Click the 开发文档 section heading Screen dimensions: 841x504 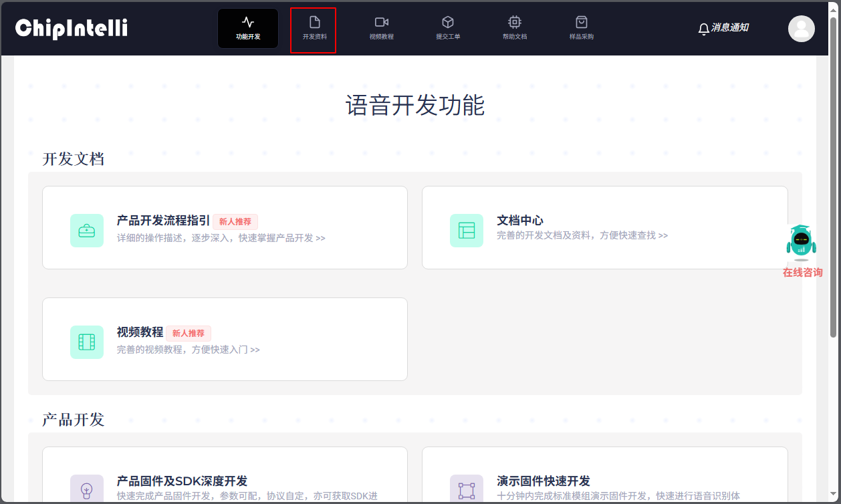[x=74, y=159]
